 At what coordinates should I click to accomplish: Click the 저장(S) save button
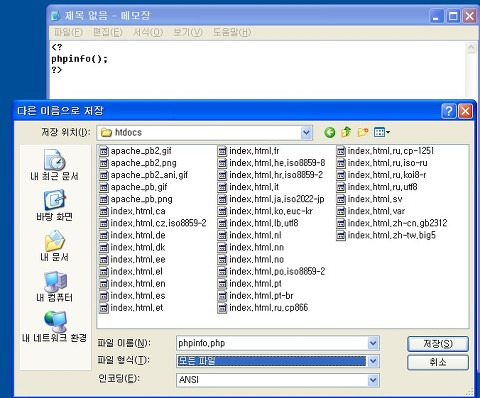(x=438, y=344)
